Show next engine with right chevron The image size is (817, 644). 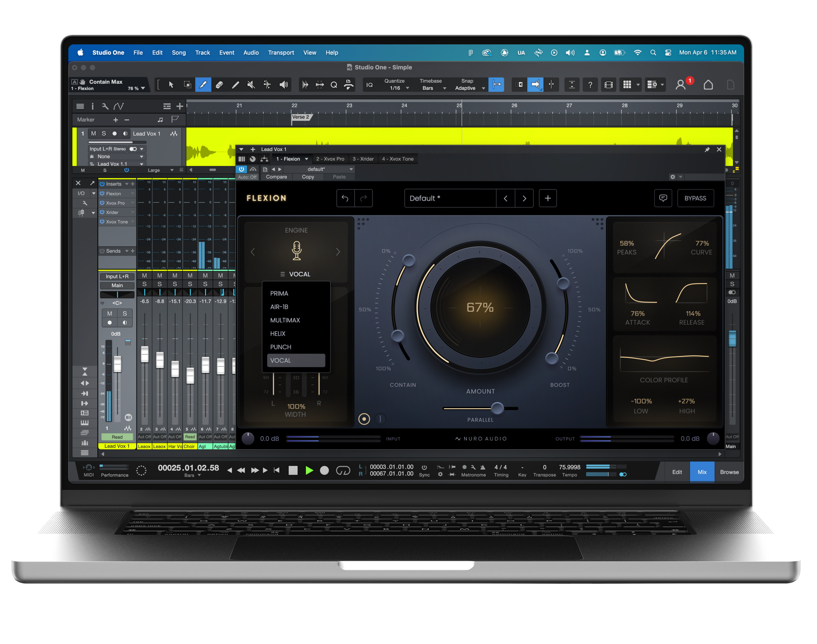(338, 252)
